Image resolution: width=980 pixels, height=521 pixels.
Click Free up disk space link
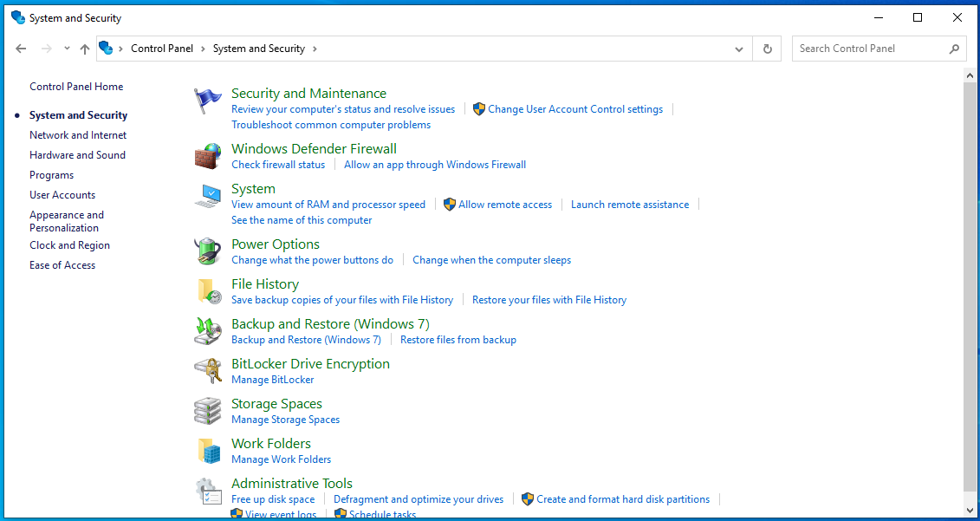tap(273, 499)
